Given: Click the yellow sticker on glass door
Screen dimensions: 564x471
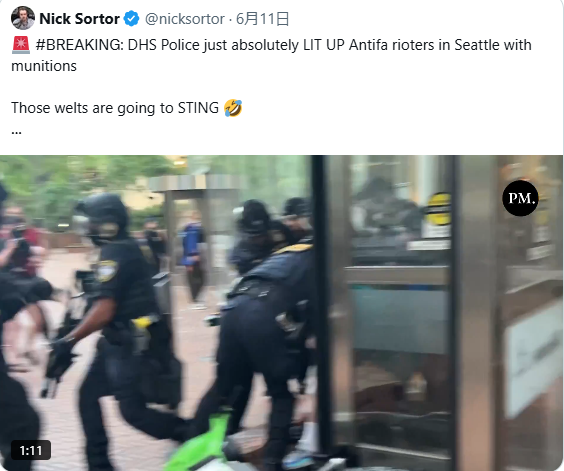Looking at the screenshot, I should click(x=437, y=209).
